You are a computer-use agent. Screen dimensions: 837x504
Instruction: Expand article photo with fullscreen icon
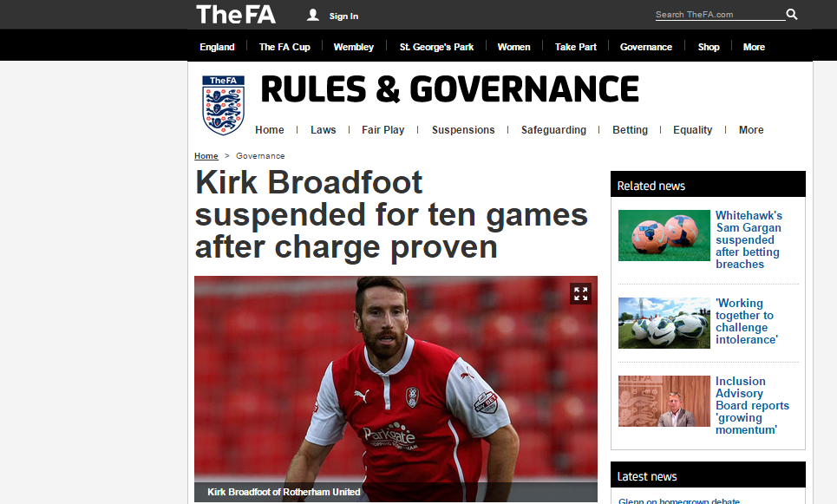(580, 294)
